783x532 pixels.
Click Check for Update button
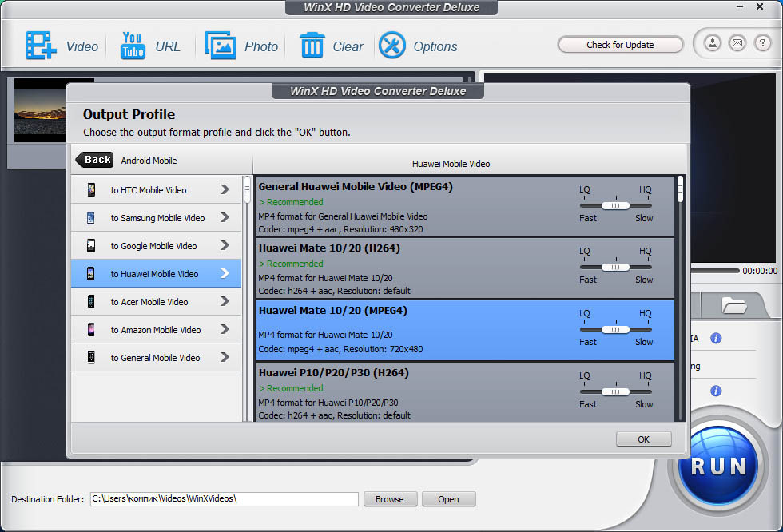(x=620, y=45)
